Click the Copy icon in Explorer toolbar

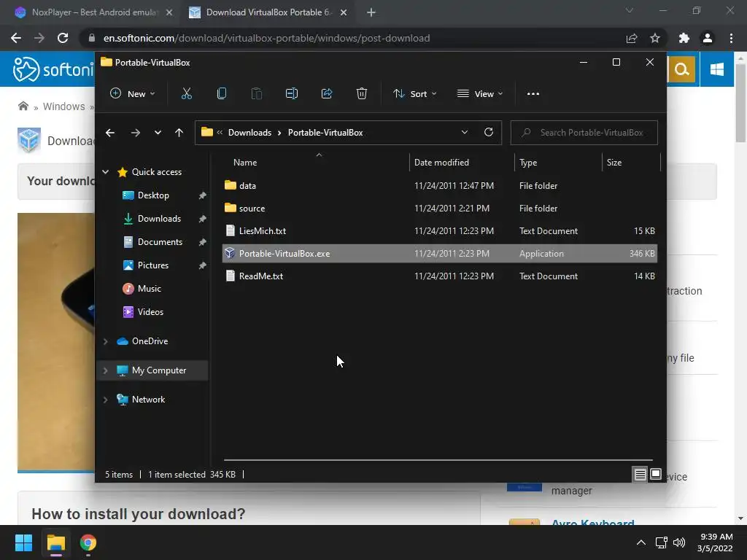pyautogui.click(x=222, y=94)
